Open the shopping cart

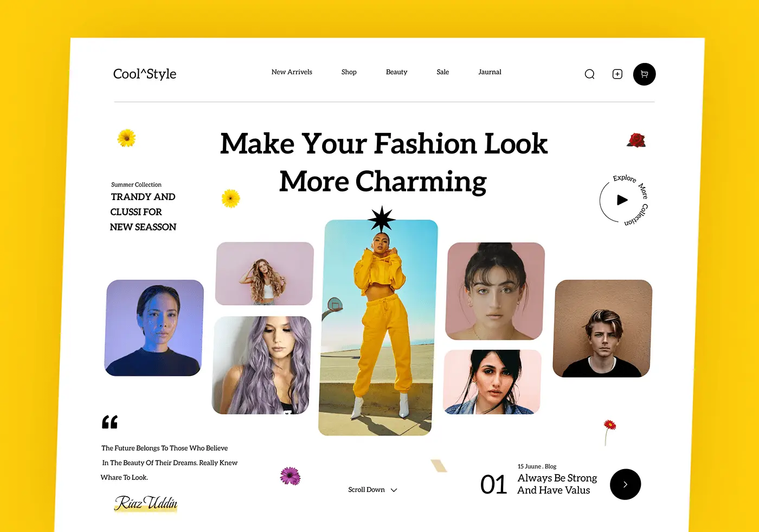tap(644, 74)
